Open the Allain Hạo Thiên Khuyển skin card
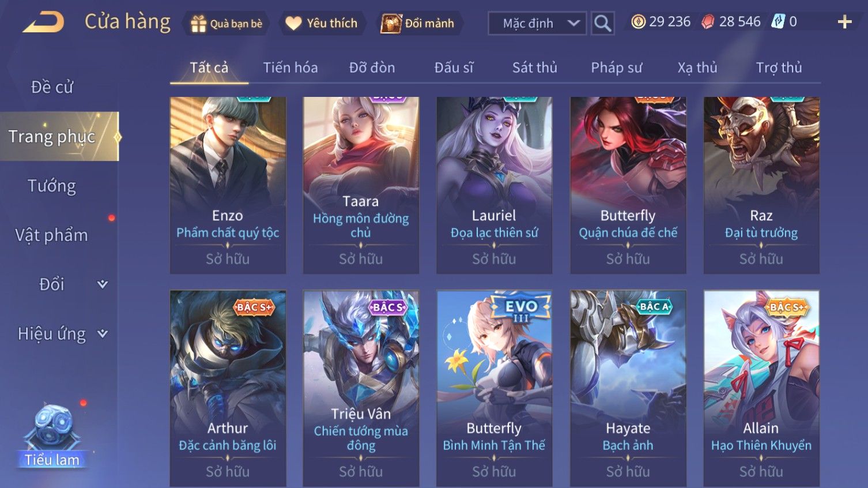Image resolution: width=868 pixels, height=488 pixels. tap(761, 389)
